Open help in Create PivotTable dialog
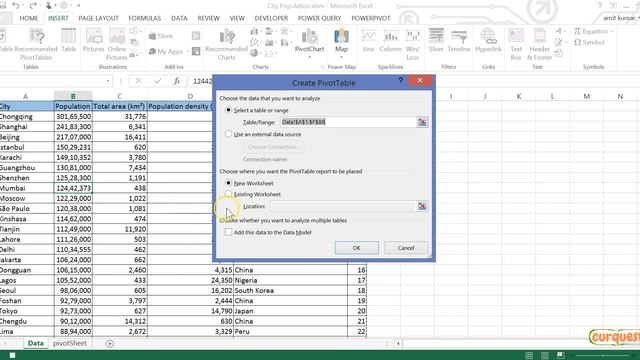 (x=400, y=81)
